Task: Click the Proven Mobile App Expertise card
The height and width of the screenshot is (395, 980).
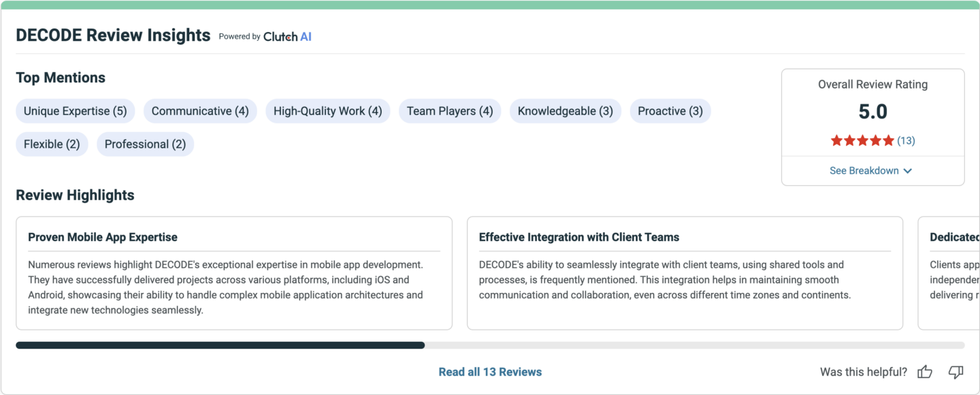Action: 234,273
